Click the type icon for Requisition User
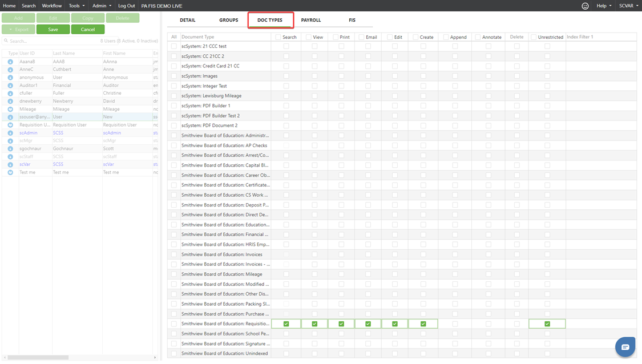642x364 pixels. pyautogui.click(x=10, y=125)
